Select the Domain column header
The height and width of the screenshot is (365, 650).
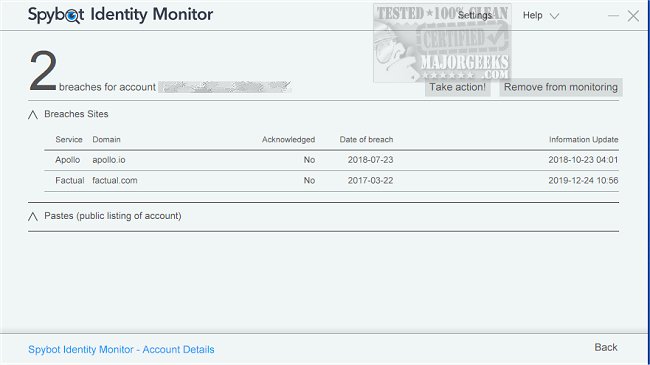click(106, 139)
